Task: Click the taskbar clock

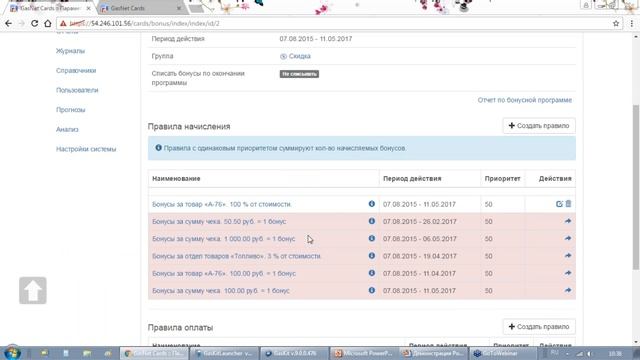Action: [x=615, y=353]
